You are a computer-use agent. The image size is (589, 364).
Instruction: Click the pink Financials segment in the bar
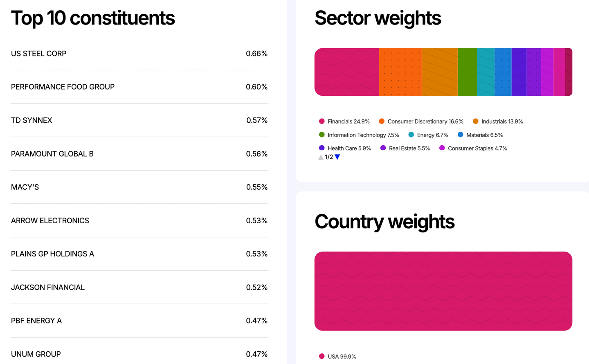click(346, 72)
